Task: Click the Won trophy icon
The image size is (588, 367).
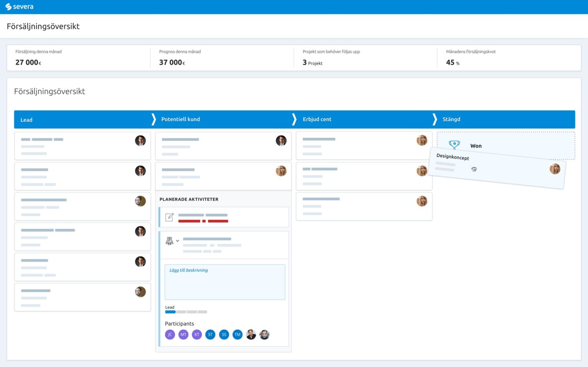Action: point(454,145)
